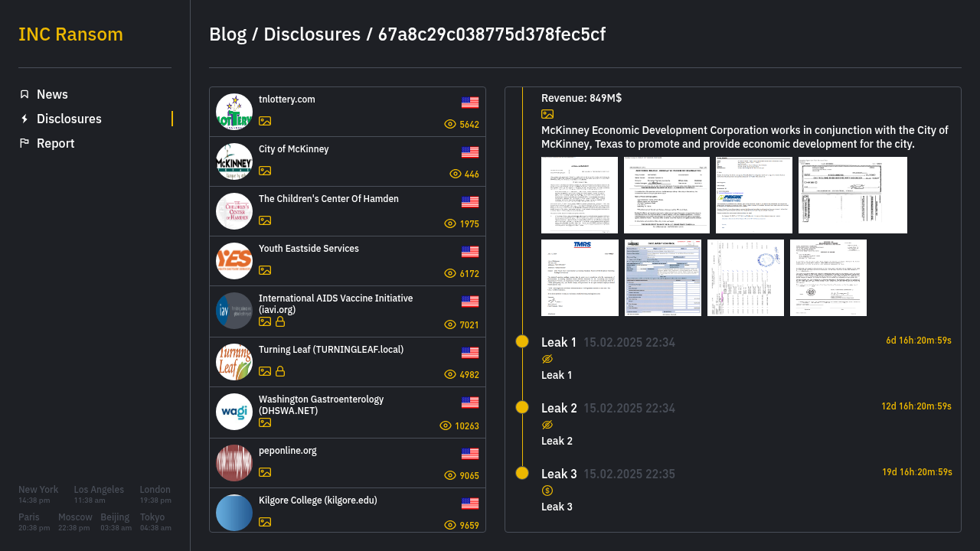980x551 pixels.
Task: Open the last thumbnail in second row
Action: 828,278
